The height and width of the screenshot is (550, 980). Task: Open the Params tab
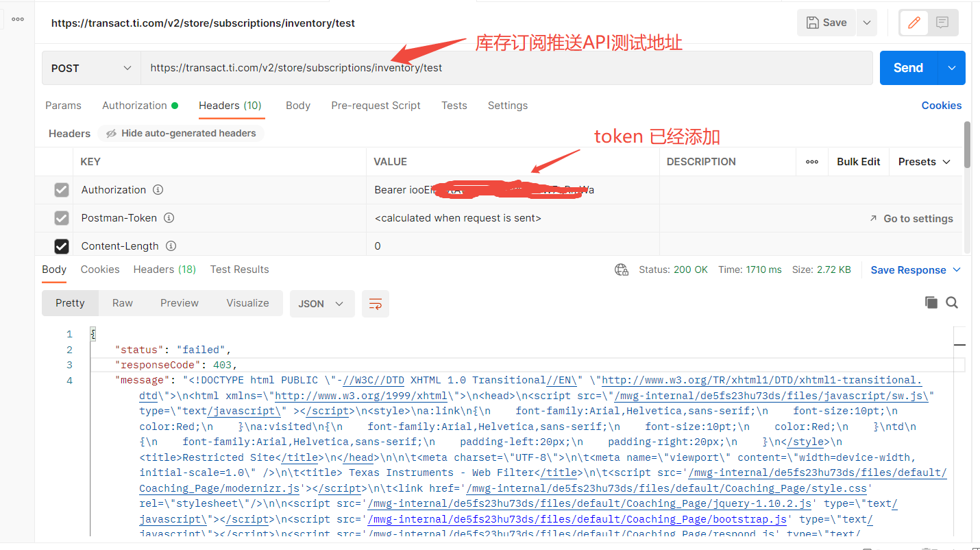pyautogui.click(x=63, y=106)
